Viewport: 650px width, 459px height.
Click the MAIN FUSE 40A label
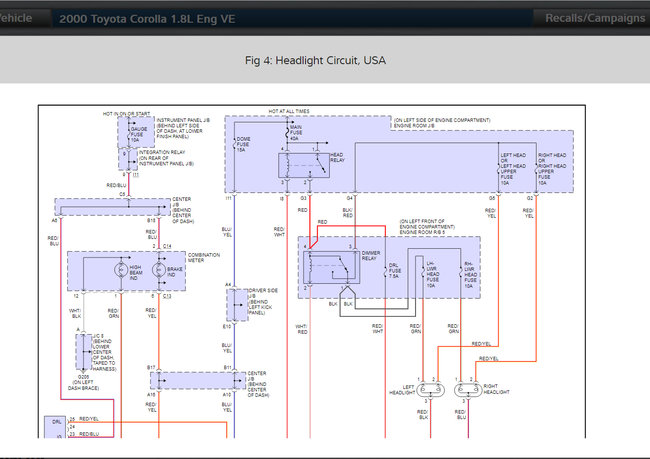pos(296,133)
